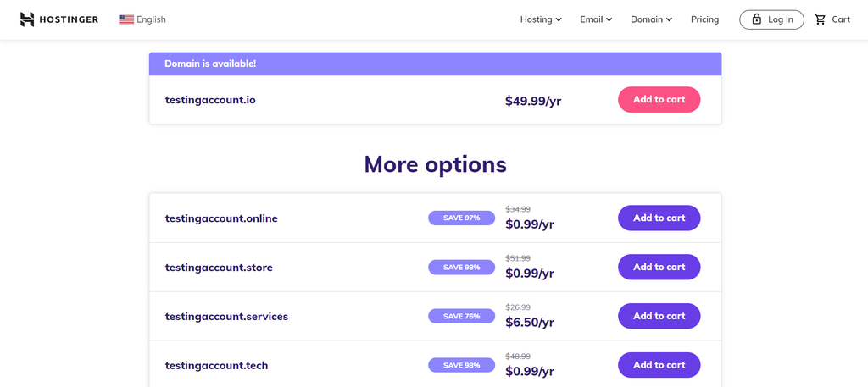Click the Cart text link
The height and width of the screenshot is (387, 868).
click(841, 19)
